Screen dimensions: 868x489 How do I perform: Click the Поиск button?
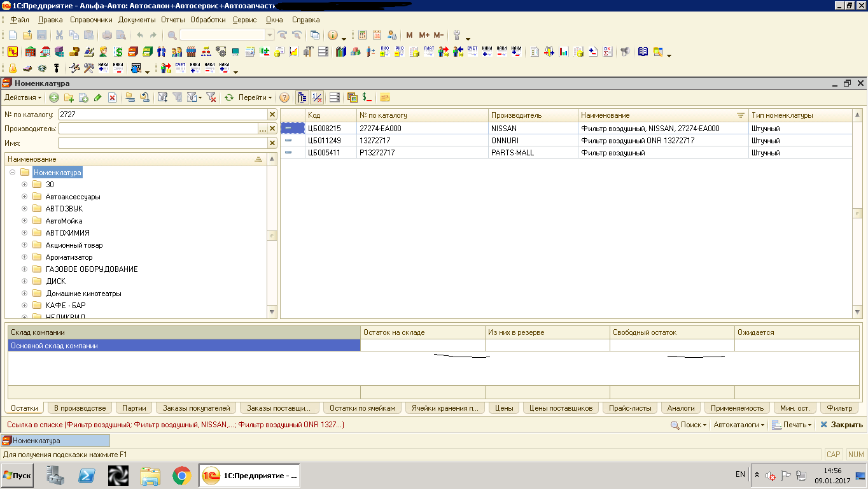click(x=689, y=425)
